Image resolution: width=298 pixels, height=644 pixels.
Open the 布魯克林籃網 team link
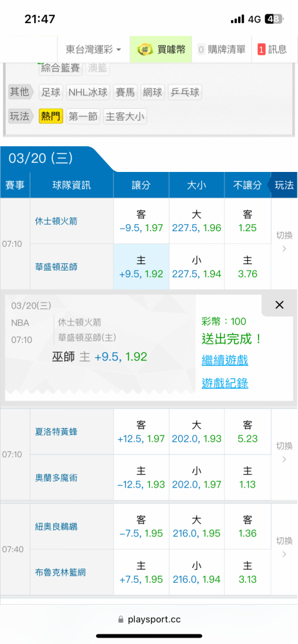(61, 572)
